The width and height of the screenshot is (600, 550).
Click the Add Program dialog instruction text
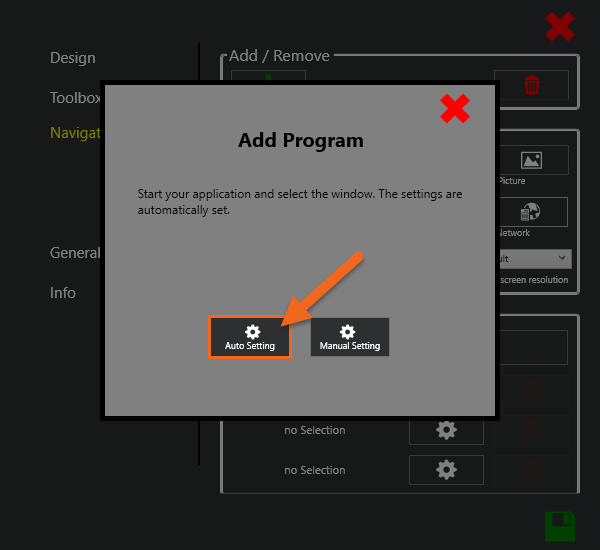pos(299,202)
